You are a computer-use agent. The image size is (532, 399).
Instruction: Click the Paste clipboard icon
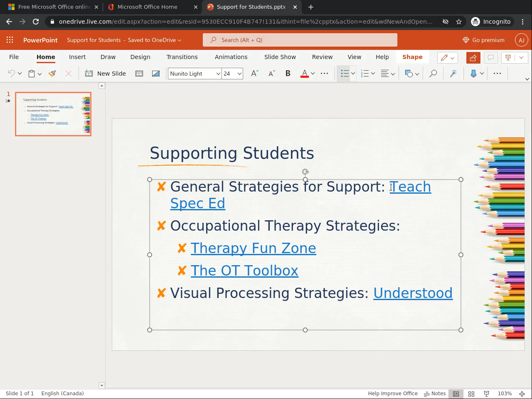click(32, 74)
